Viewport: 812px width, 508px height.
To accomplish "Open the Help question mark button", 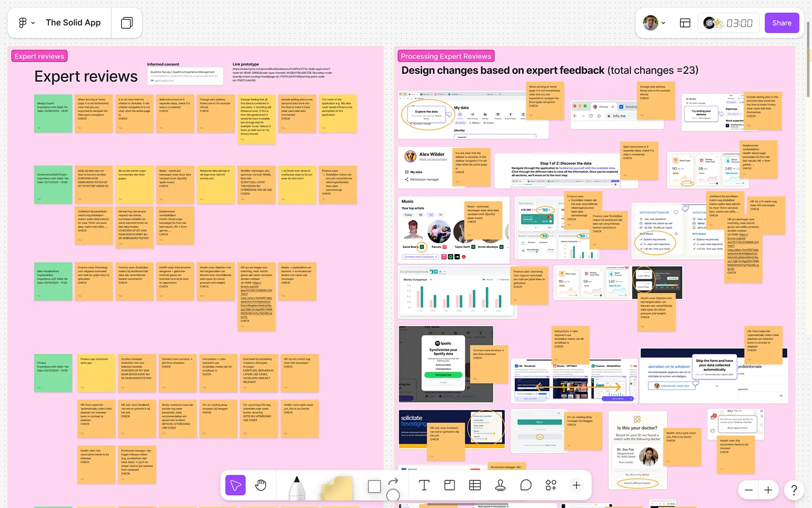I will point(794,490).
